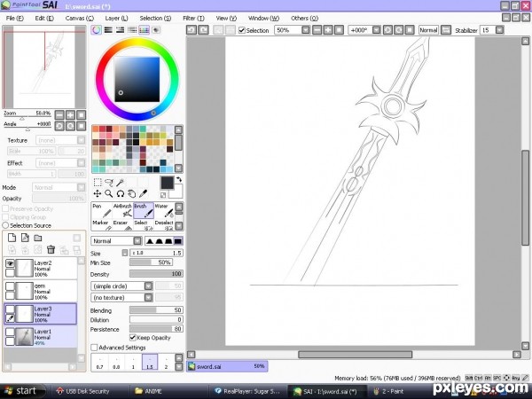Image resolution: width=532 pixels, height=399 pixels.
Task: Toggle the Selection checkbox in toolbar
Action: (241, 30)
